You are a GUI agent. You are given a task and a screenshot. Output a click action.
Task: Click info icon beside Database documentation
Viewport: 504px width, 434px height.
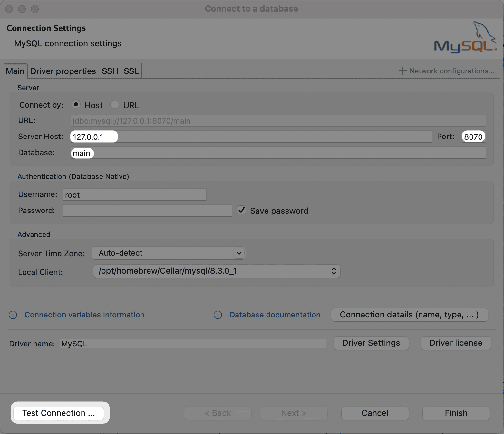point(218,315)
